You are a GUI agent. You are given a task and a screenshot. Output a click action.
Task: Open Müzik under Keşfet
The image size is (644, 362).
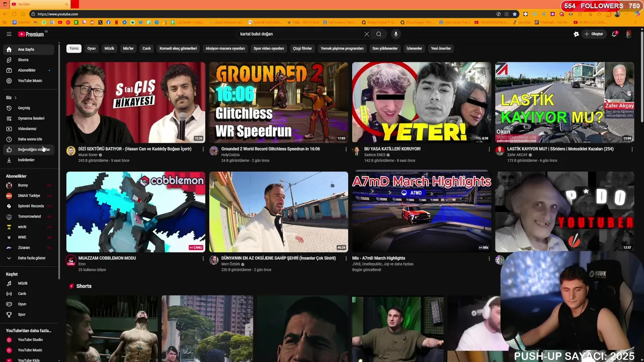29,283
